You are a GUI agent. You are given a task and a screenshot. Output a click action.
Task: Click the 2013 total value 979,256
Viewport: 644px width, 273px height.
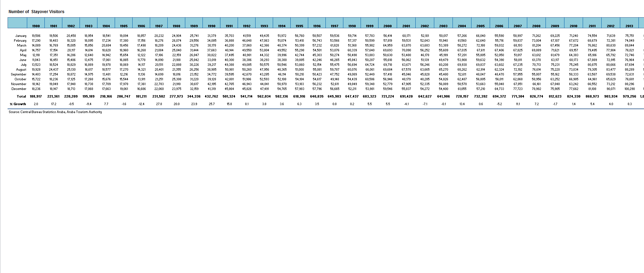point(629,97)
